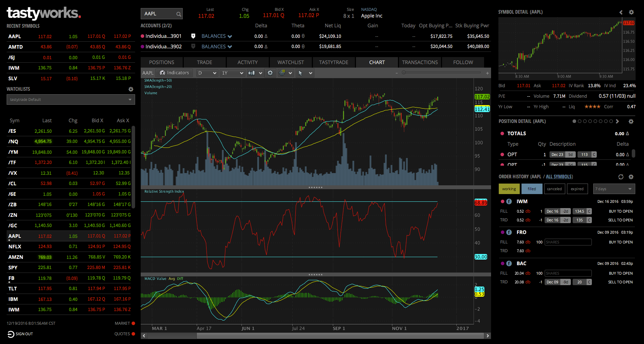Click SIGN OUT at bottom left

pyautogui.click(x=20, y=334)
